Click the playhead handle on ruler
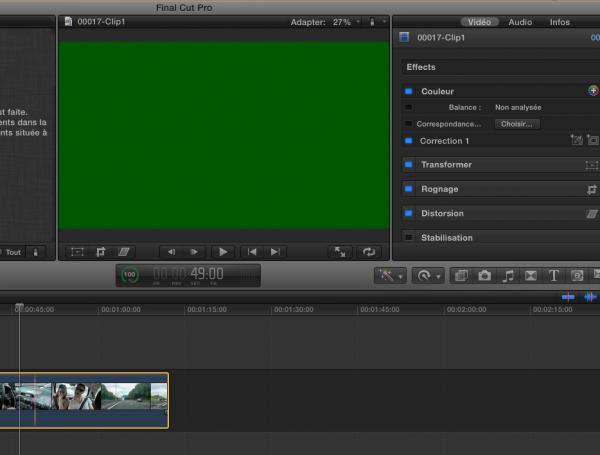 (x=19, y=307)
